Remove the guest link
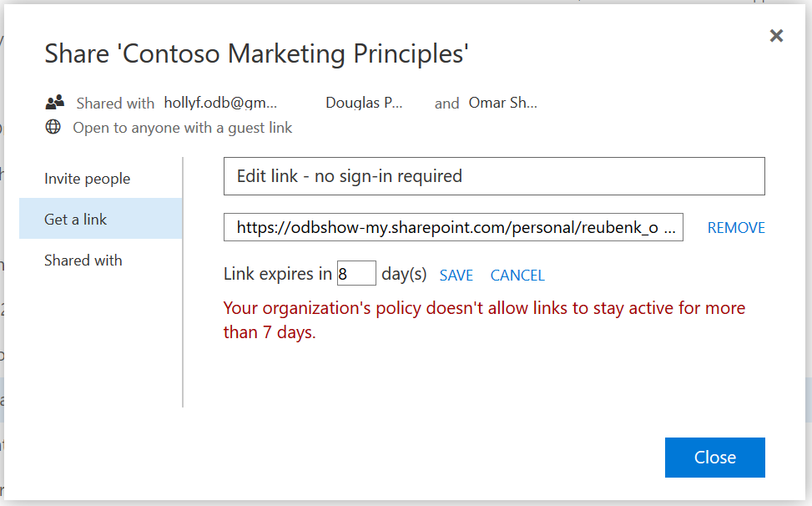 [x=736, y=228]
